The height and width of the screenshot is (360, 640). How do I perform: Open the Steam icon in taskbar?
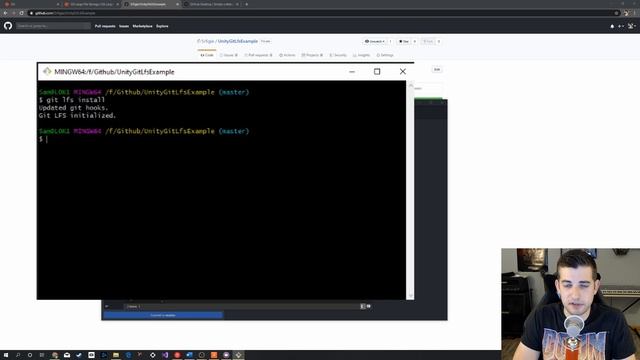pyautogui.click(x=79, y=355)
